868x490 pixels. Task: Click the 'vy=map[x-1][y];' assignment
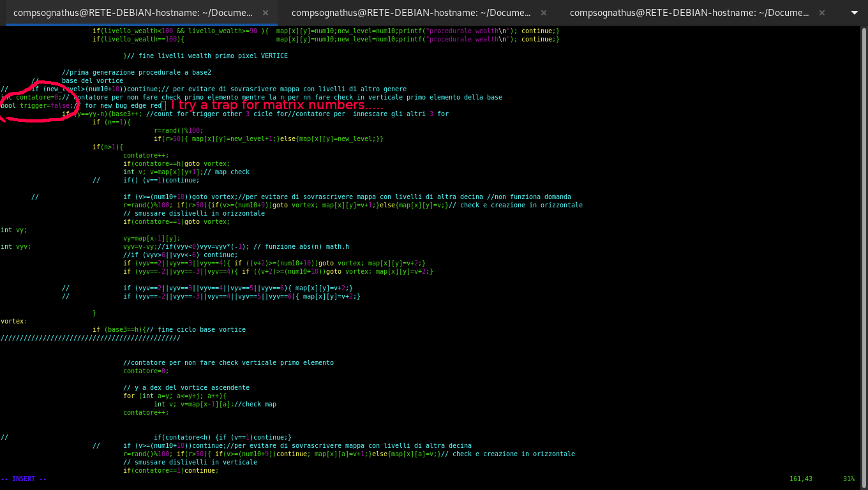pos(152,239)
